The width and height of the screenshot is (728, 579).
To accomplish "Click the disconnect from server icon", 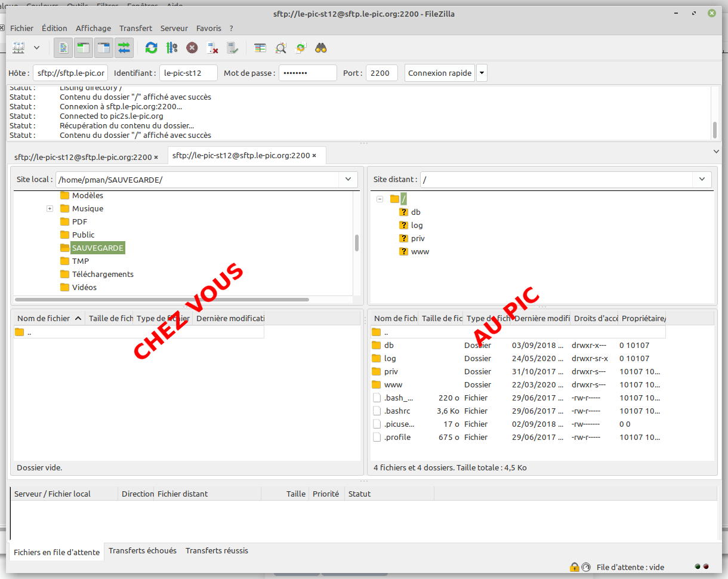I will pyautogui.click(x=212, y=48).
